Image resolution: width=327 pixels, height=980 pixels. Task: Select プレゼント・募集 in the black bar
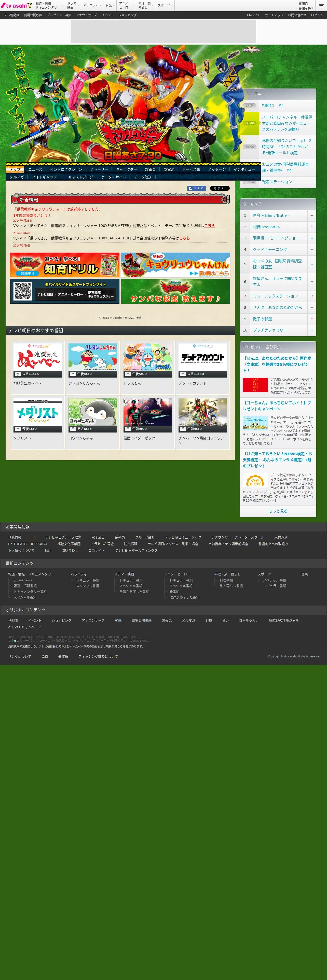tap(59, 15)
